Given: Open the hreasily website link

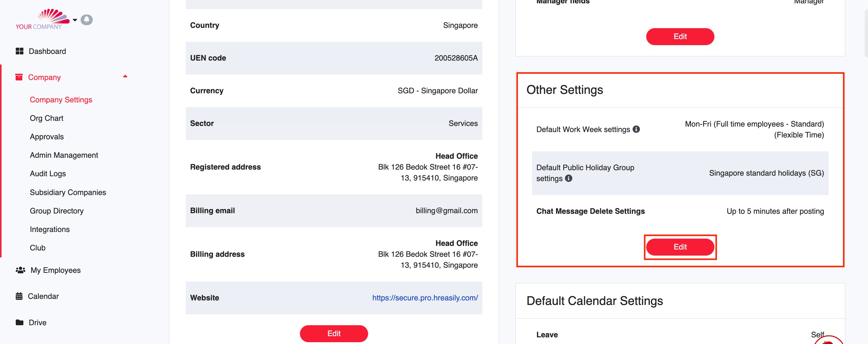Looking at the screenshot, I should click(x=425, y=298).
